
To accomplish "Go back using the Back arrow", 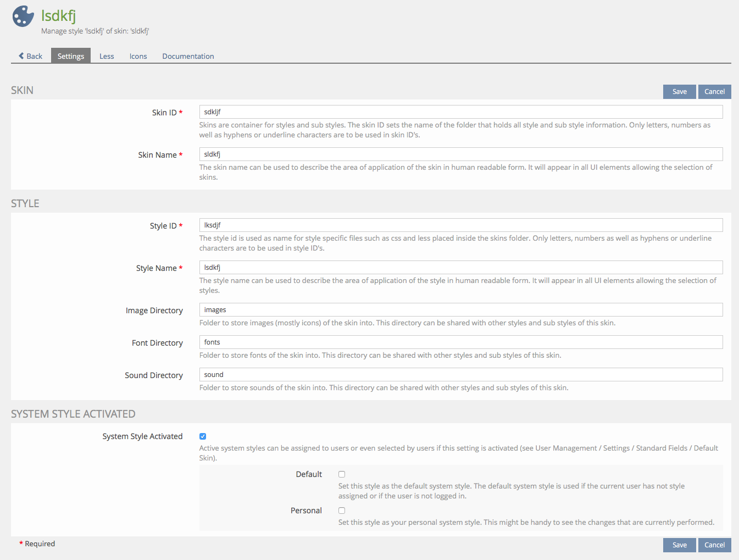I will pyautogui.click(x=30, y=56).
